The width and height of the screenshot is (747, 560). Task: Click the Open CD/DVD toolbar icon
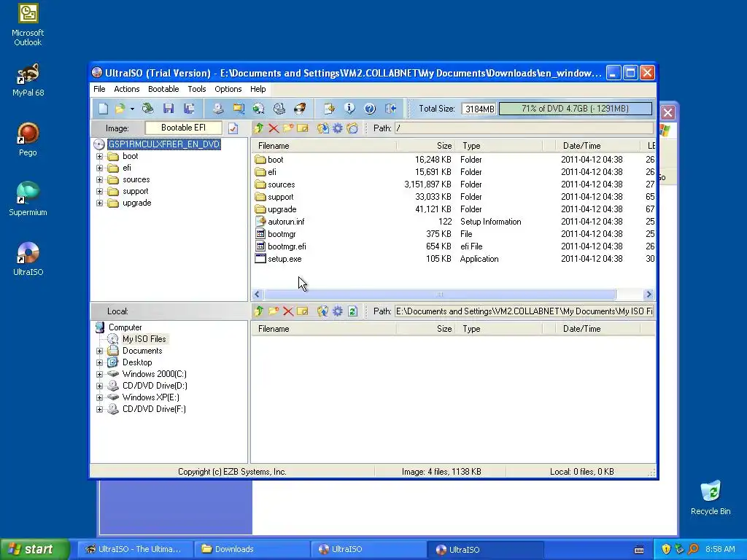(x=147, y=109)
